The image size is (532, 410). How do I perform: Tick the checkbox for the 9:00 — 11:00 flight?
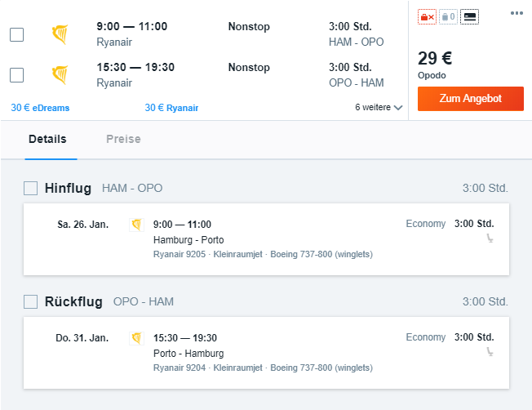16,34
